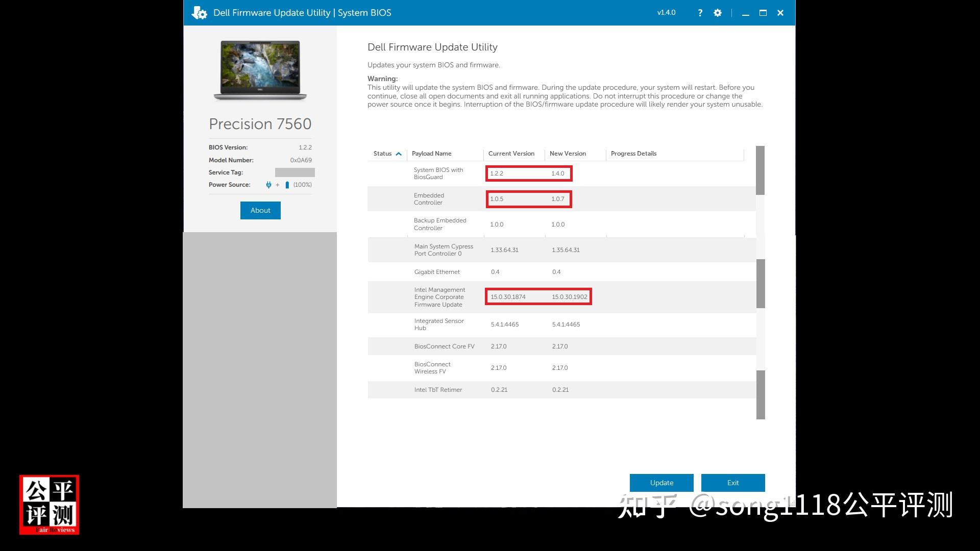This screenshot has width=980, height=551.
Task: Open the settings gear in title bar
Action: click(718, 13)
